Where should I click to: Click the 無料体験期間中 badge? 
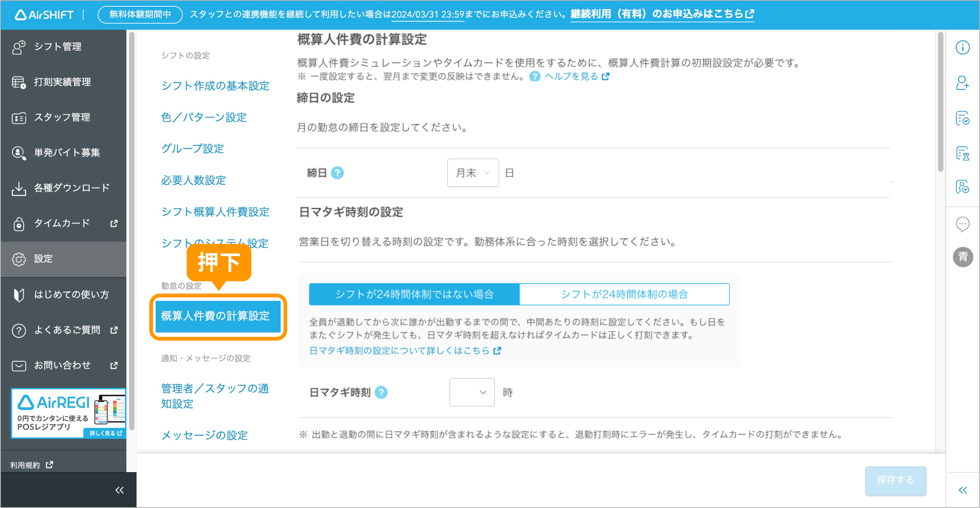click(140, 14)
